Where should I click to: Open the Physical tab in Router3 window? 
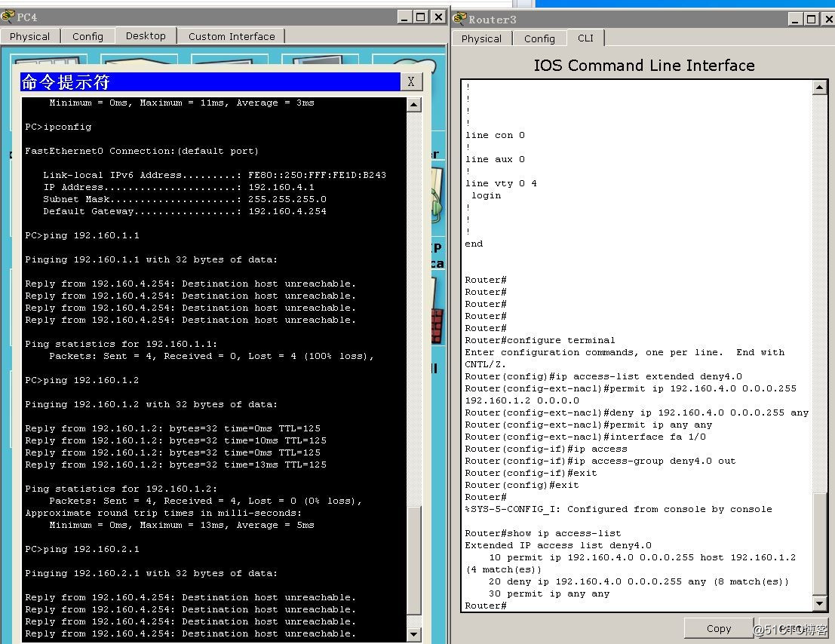point(481,39)
